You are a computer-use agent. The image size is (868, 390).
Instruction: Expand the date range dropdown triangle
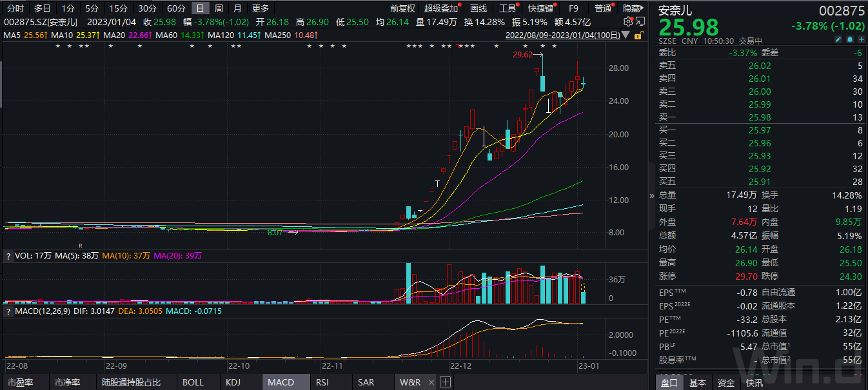[x=626, y=35]
